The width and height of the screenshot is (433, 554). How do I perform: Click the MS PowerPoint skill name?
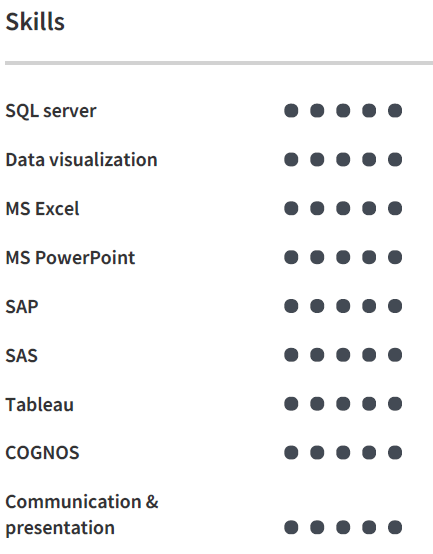point(70,258)
